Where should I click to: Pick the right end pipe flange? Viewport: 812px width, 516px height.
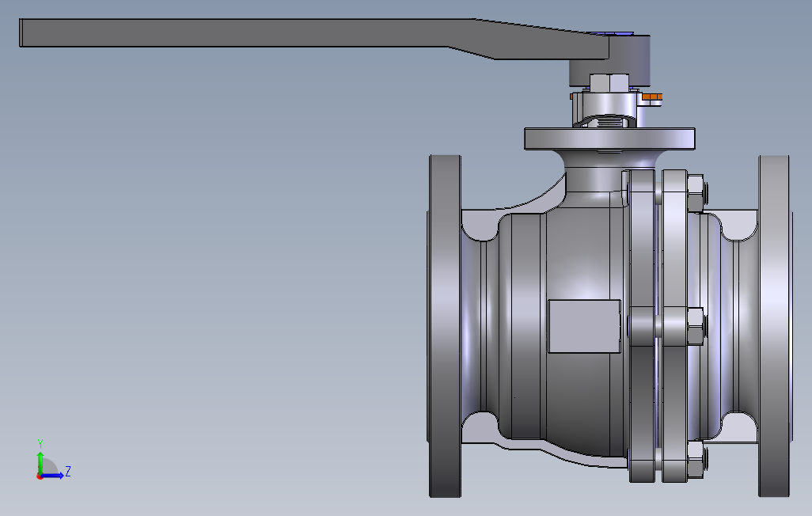click(776, 326)
